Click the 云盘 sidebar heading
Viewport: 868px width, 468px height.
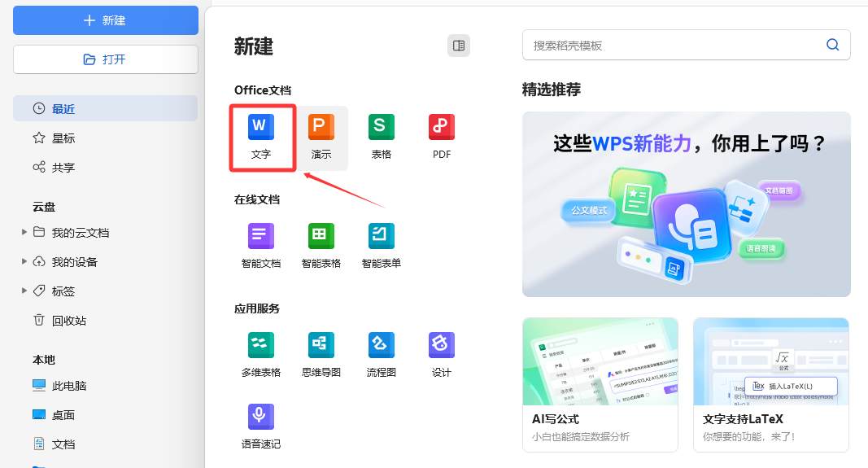pyautogui.click(x=44, y=207)
